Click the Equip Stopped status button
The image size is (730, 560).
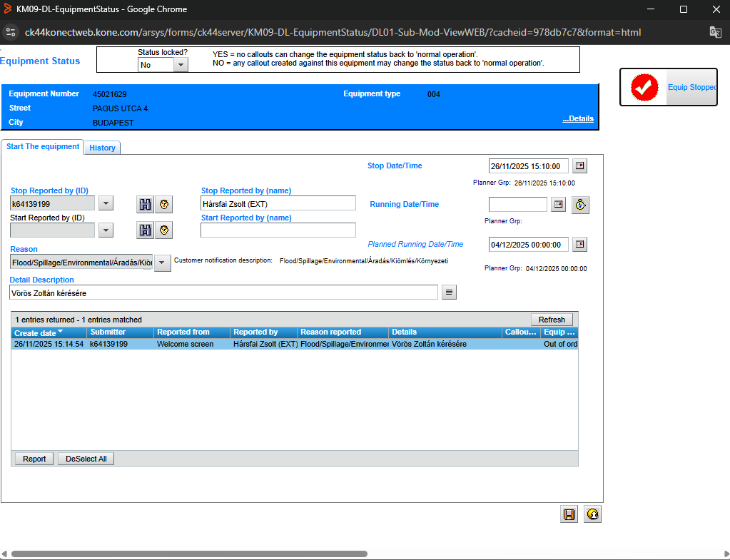click(668, 88)
